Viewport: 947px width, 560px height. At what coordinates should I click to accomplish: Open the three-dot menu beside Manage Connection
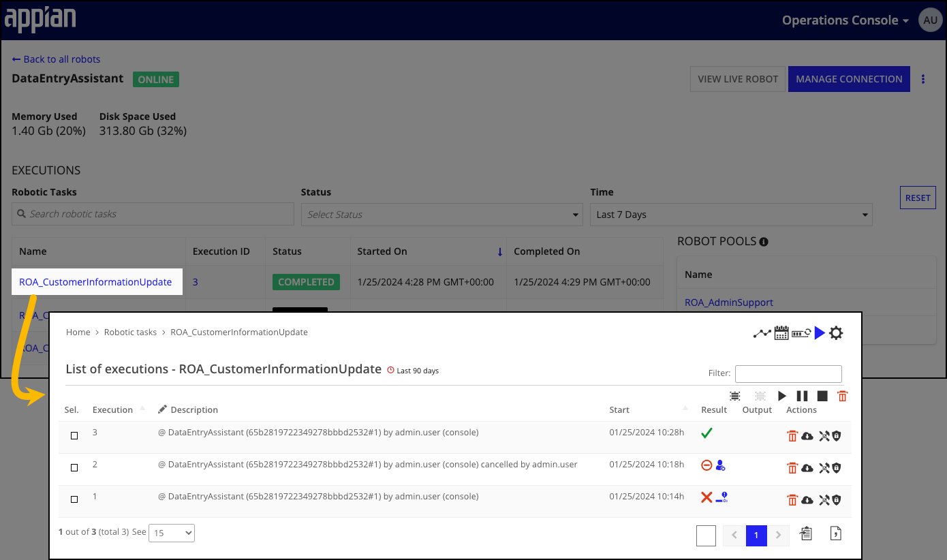point(923,79)
